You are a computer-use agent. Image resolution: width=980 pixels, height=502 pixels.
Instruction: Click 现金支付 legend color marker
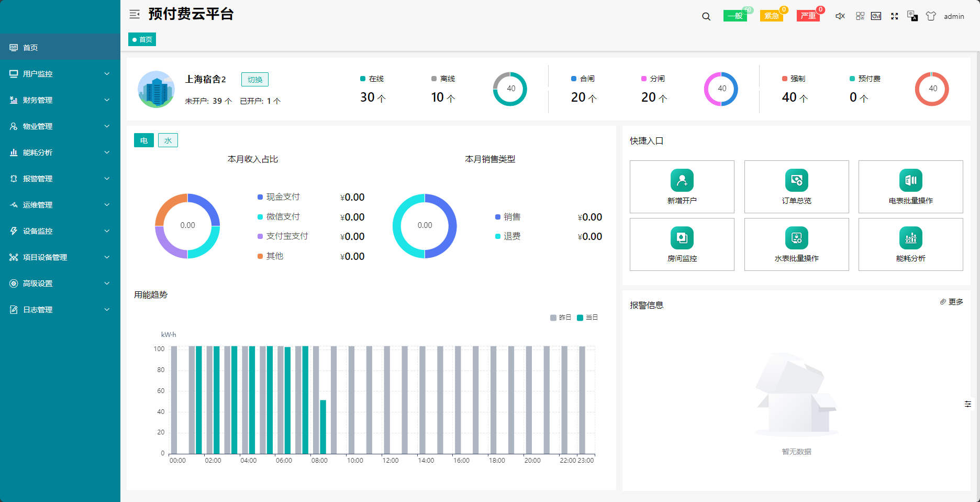coord(260,197)
